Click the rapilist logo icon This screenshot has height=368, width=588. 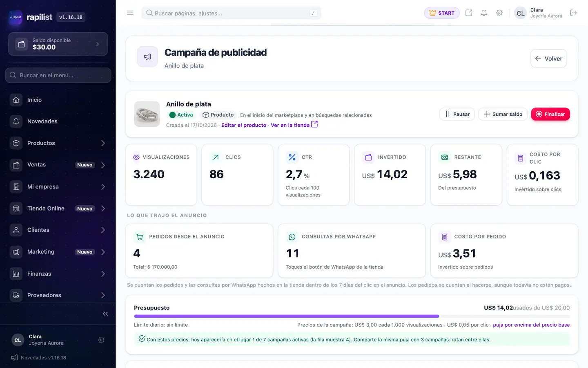(x=16, y=17)
